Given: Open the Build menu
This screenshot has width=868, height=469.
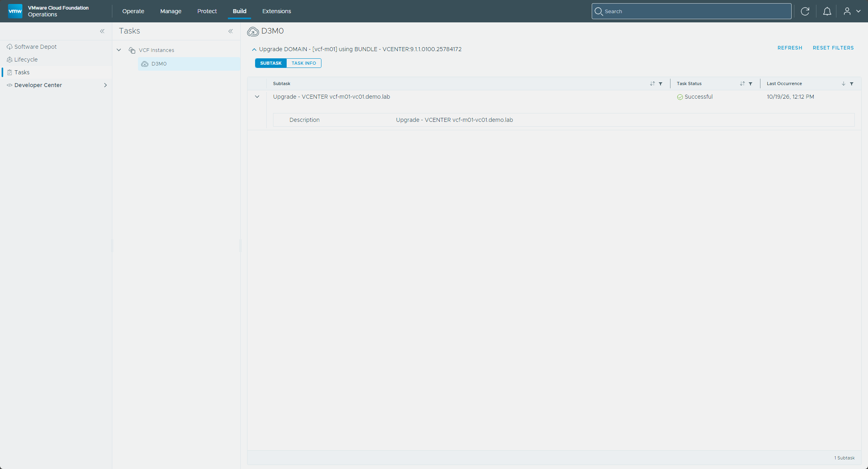Looking at the screenshot, I should pyautogui.click(x=239, y=11).
